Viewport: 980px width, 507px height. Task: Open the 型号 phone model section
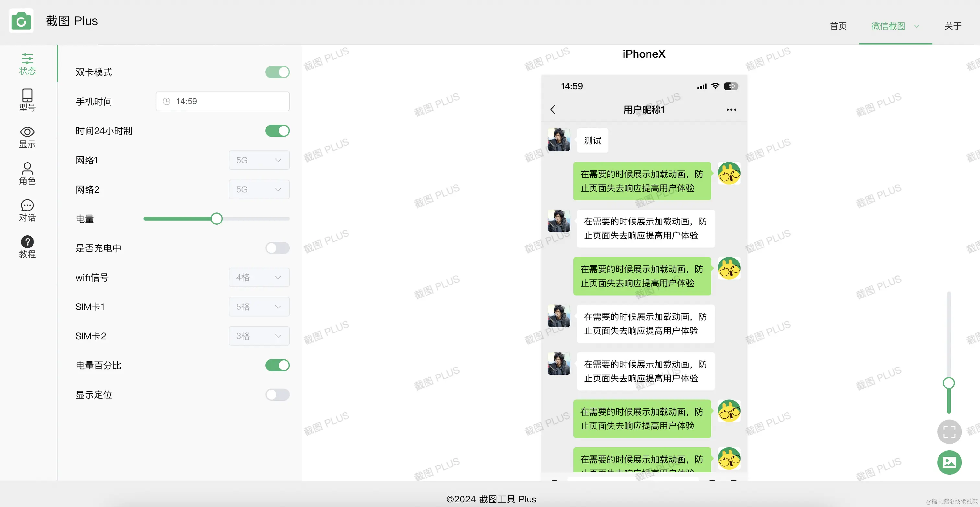click(x=28, y=100)
